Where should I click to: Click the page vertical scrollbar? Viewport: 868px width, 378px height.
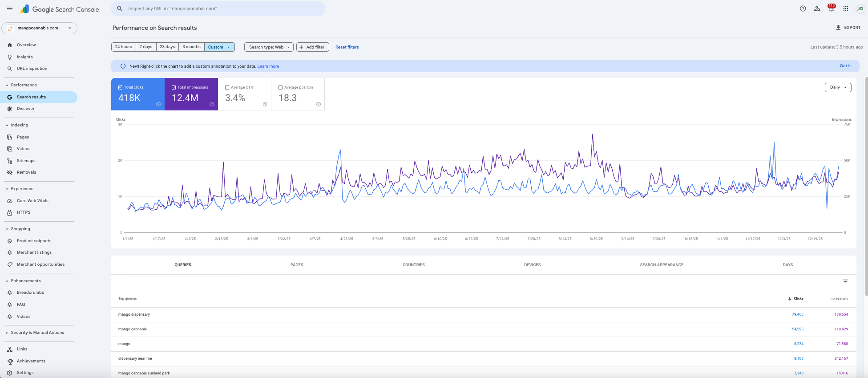pyautogui.click(x=866, y=186)
